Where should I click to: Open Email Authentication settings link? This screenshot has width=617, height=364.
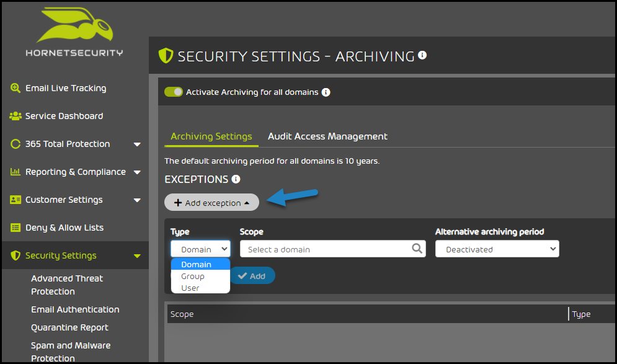click(x=75, y=309)
